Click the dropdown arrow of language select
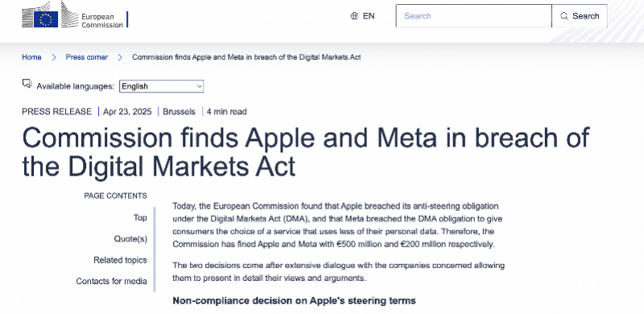This screenshot has width=644, height=314. click(199, 86)
